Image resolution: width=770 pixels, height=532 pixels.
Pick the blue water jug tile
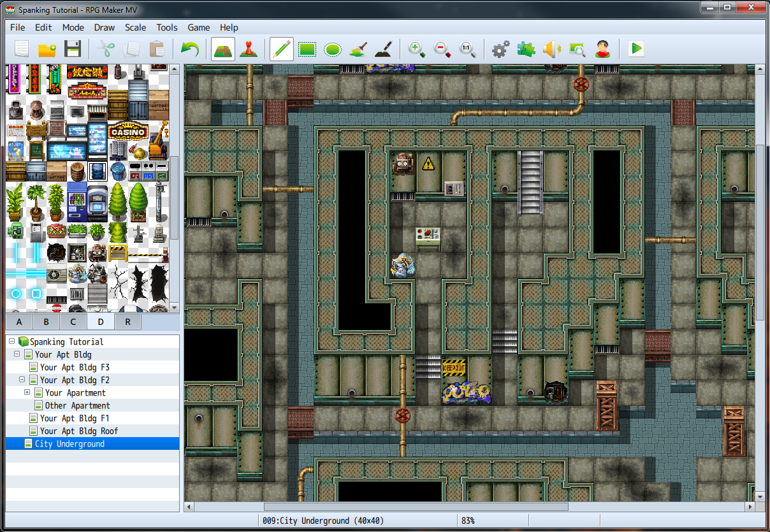click(x=98, y=171)
